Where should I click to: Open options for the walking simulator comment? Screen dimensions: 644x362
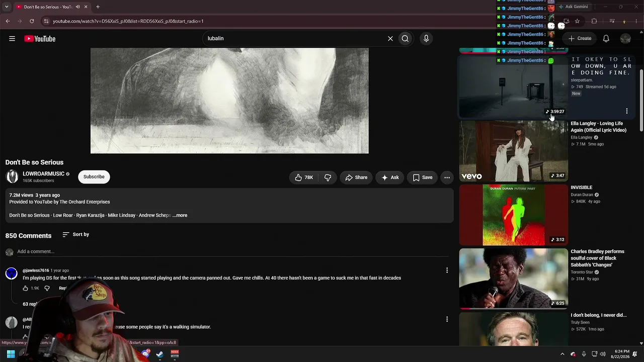coord(447,319)
